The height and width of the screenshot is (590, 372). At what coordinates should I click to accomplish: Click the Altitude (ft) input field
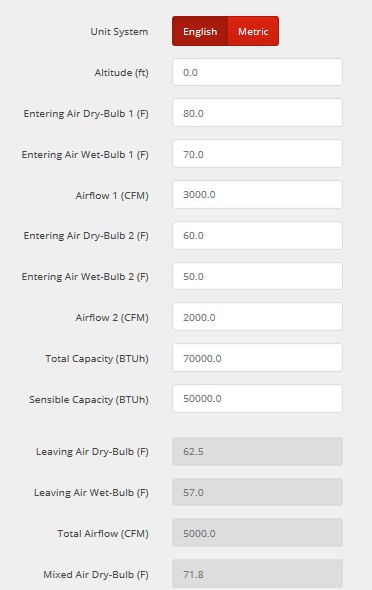pyautogui.click(x=257, y=72)
